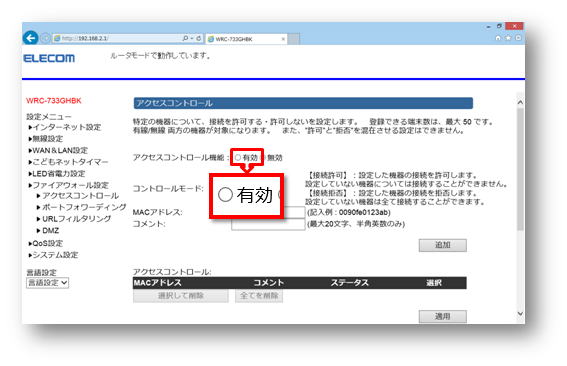Open the favorites star icon
567x366 pixels.
pyautogui.click(x=508, y=38)
